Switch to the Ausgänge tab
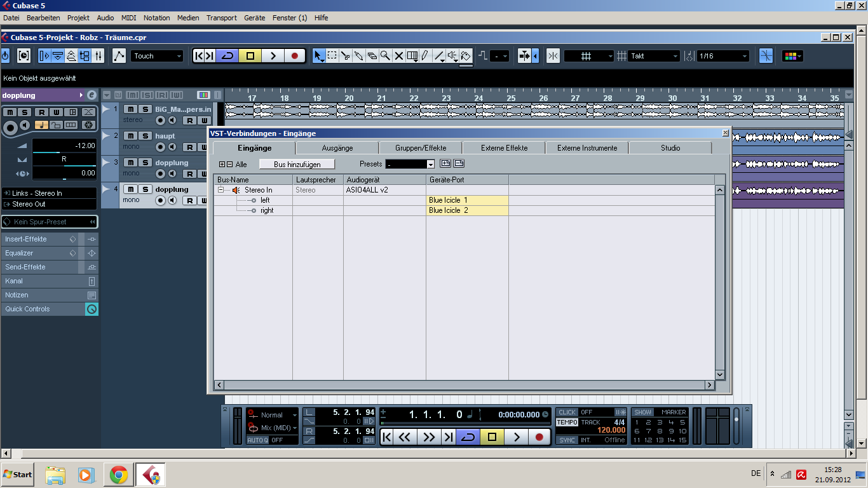 pos(337,148)
